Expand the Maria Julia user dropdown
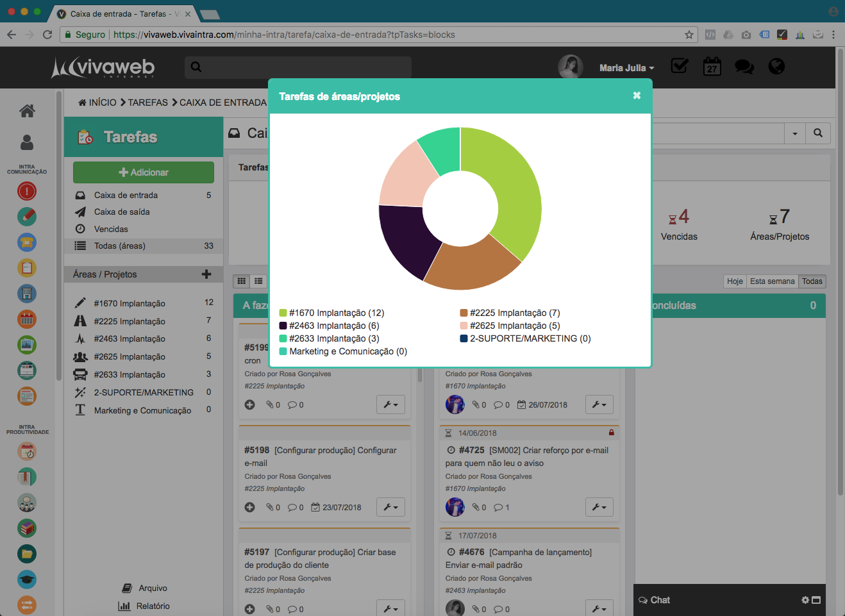This screenshot has height=616, width=845. click(626, 68)
